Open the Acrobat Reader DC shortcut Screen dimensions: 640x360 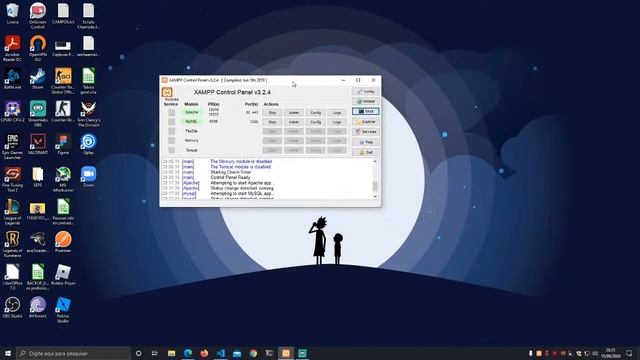[12, 49]
